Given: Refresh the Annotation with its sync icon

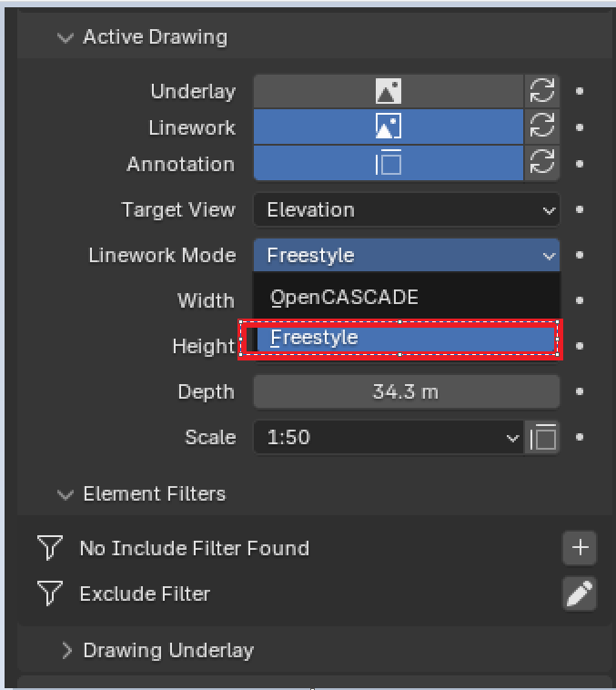Looking at the screenshot, I should coord(542,163).
